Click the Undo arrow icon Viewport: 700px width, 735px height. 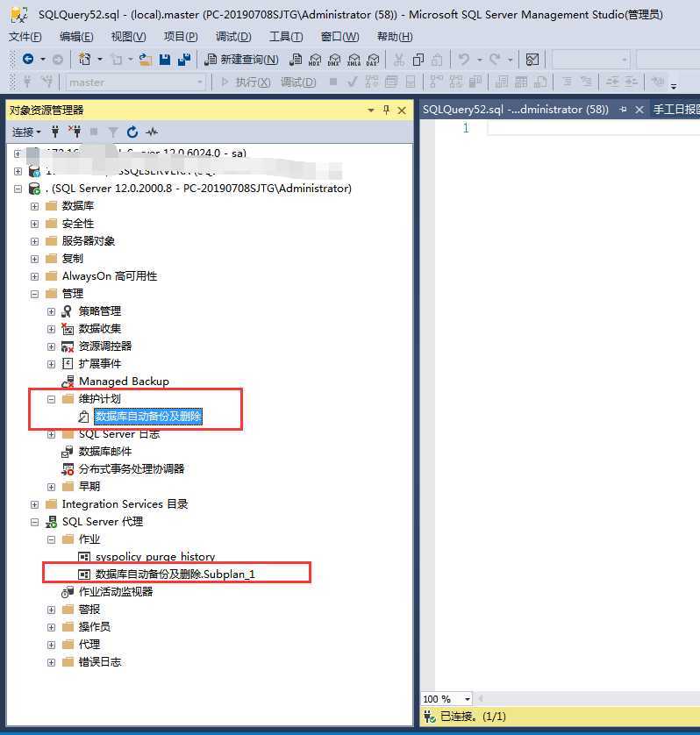pos(464,59)
